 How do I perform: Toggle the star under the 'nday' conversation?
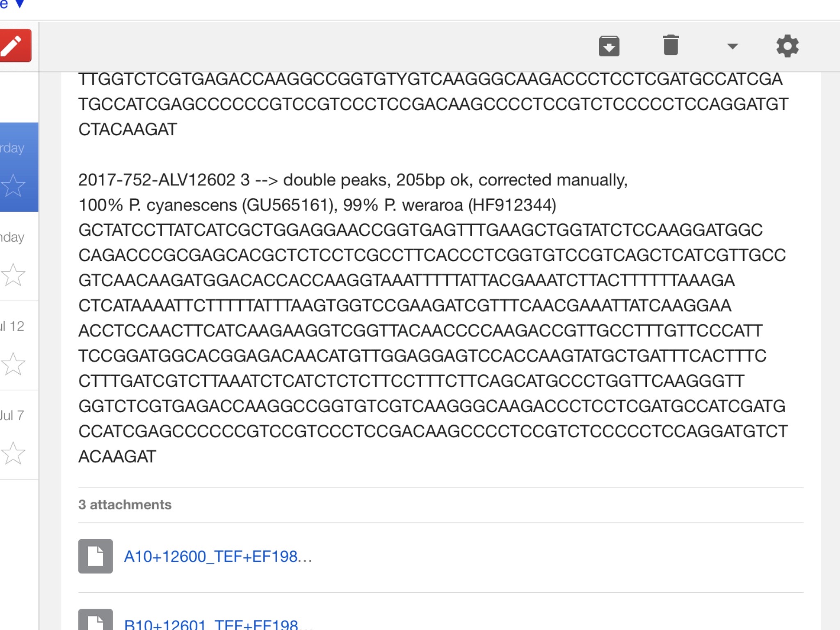pos(13,274)
